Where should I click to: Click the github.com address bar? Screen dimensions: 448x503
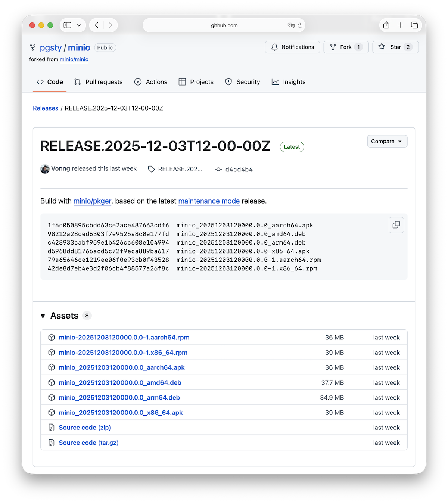(224, 25)
